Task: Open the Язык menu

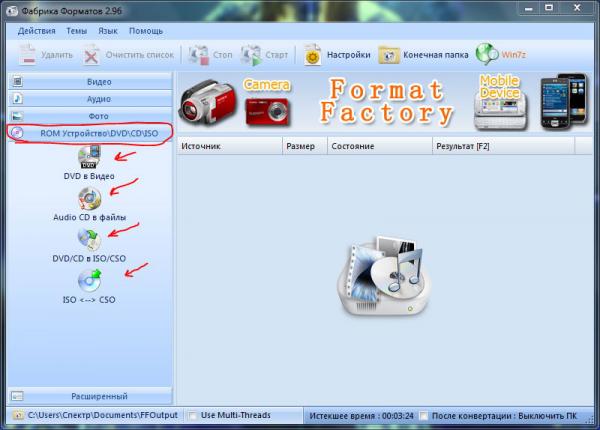Action: (x=108, y=31)
